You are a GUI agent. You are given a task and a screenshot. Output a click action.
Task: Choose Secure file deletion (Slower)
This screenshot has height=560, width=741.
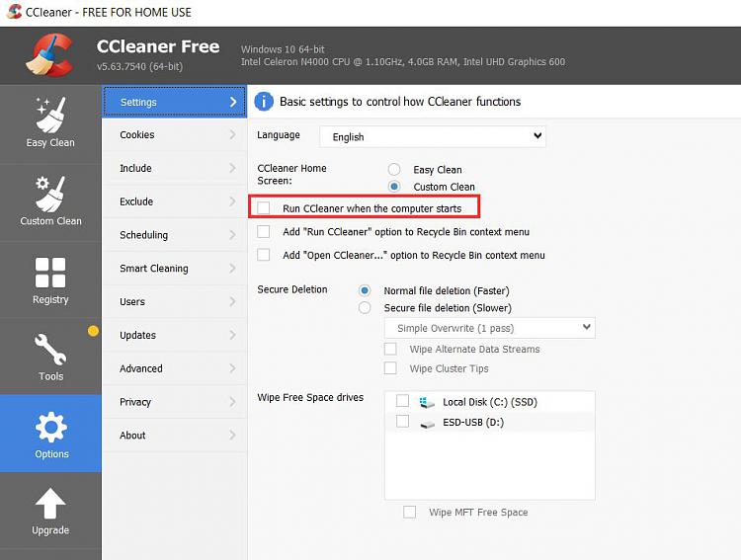[x=365, y=307]
